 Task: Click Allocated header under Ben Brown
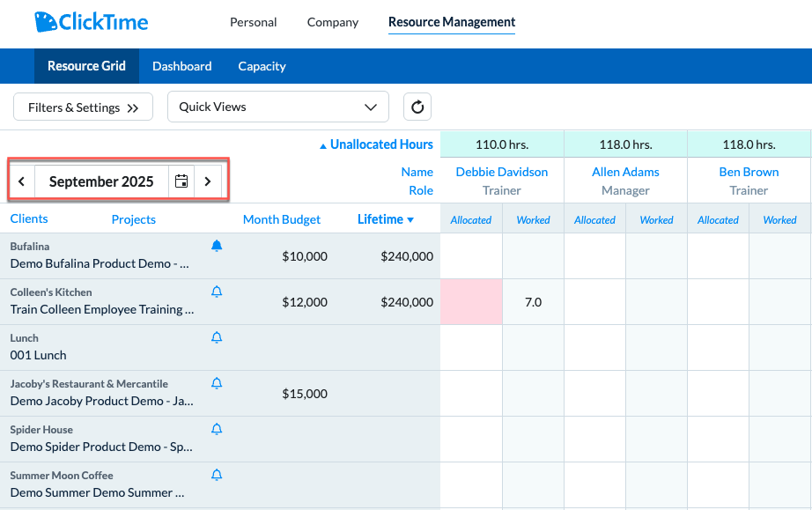[718, 220]
